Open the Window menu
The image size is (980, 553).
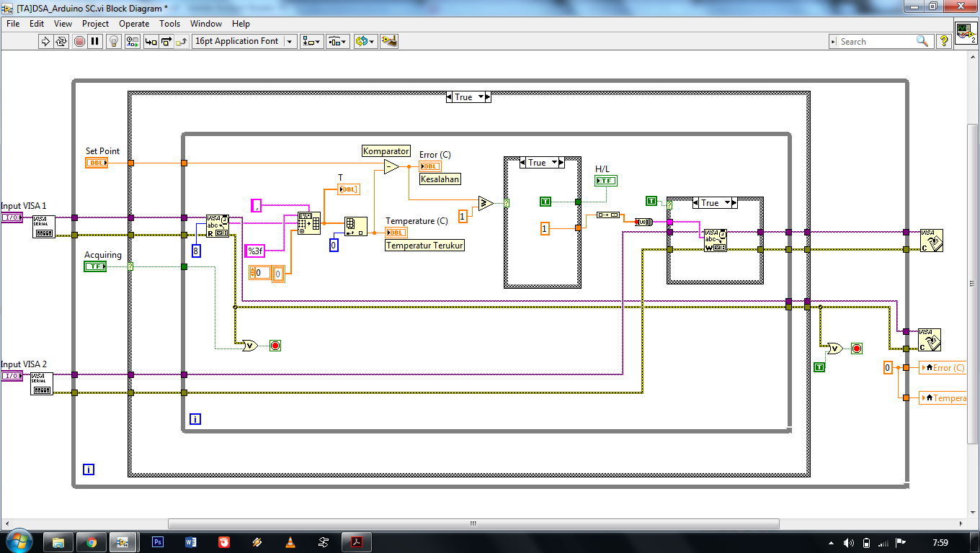[x=206, y=23]
